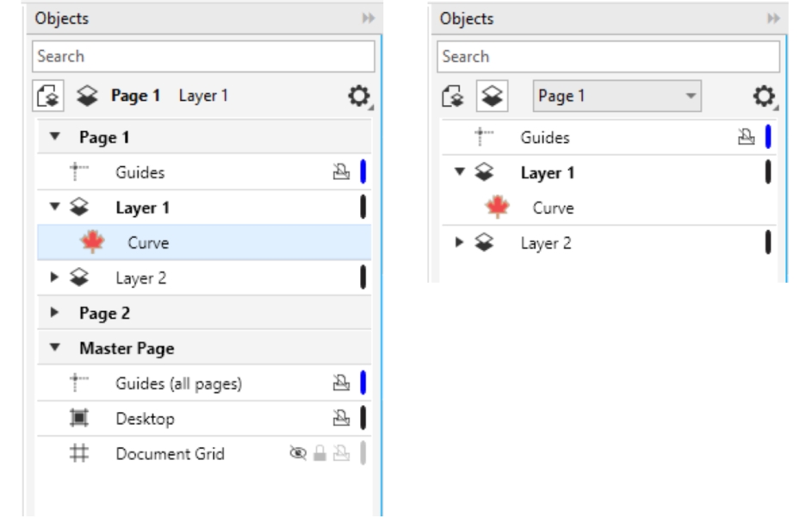The image size is (812, 517).
Task: Select Guides (all pages) layer
Action: (178, 384)
